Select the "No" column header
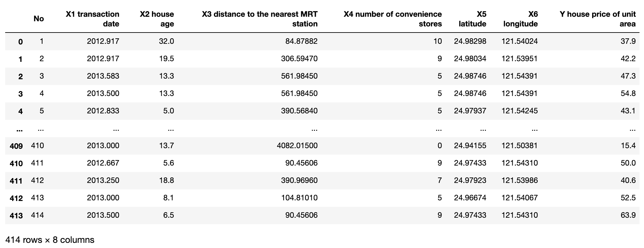Viewport: 644px width, 248px height. click(39, 19)
